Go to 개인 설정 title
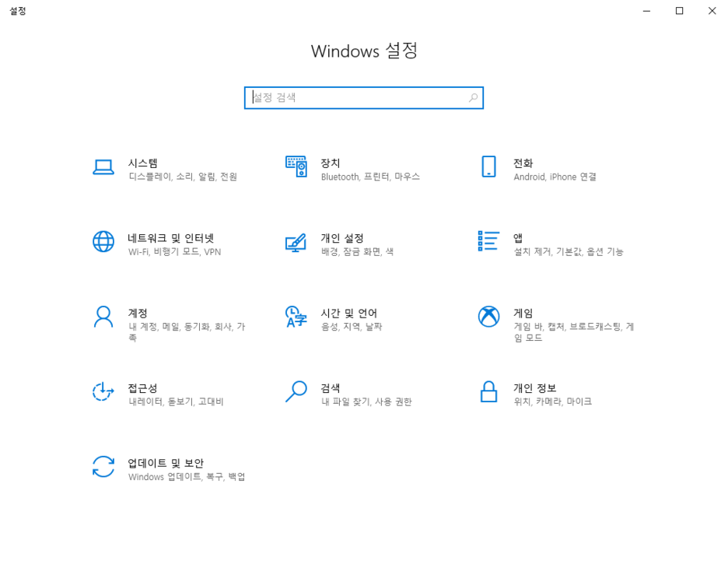The height and width of the screenshot is (568, 728). (x=342, y=238)
